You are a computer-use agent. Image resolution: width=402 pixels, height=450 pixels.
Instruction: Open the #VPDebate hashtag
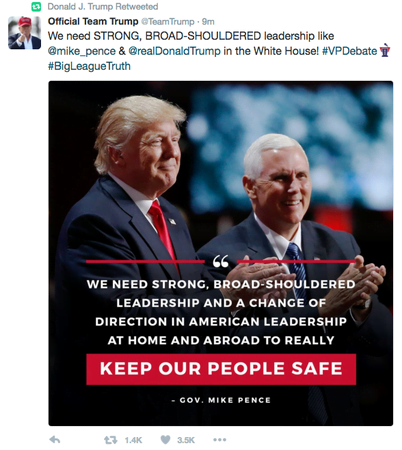(349, 51)
